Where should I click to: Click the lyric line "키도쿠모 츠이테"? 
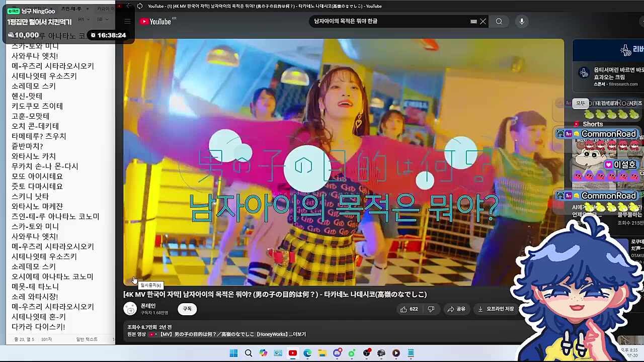(37, 106)
